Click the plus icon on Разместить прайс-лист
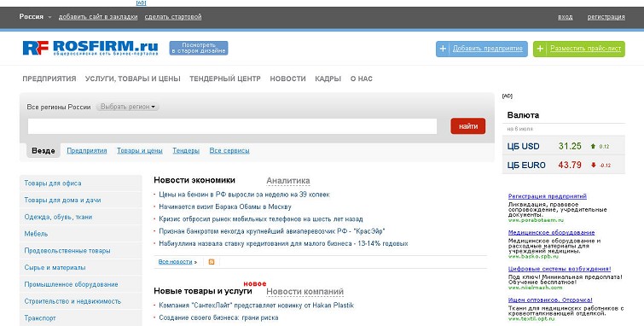Viewport: 644px width, 326px height. pos(540,49)
